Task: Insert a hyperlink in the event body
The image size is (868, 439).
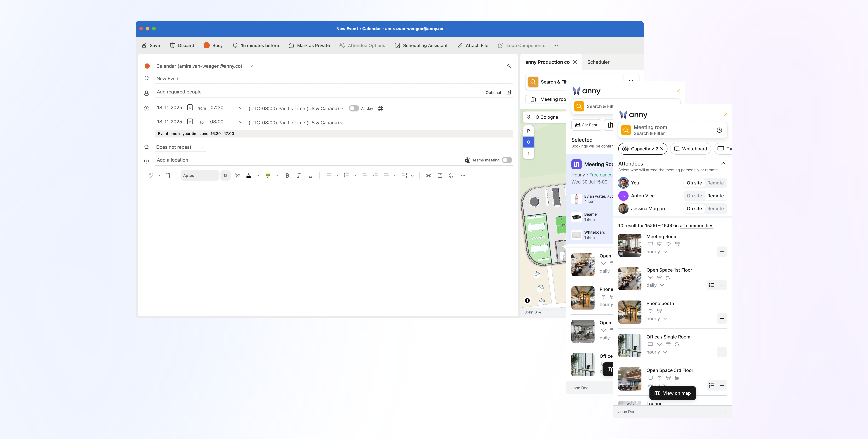Action: click(x=428, y=175)
